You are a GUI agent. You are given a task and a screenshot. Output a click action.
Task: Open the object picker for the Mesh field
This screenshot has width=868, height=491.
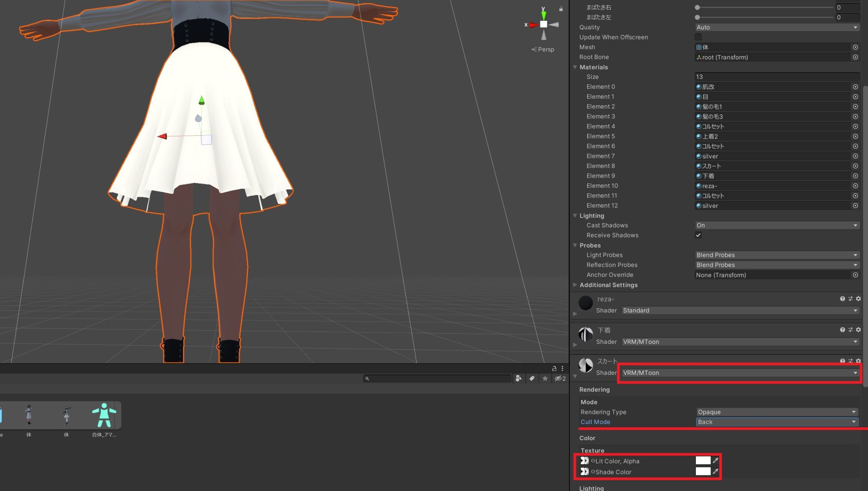(x=855, y=47)
